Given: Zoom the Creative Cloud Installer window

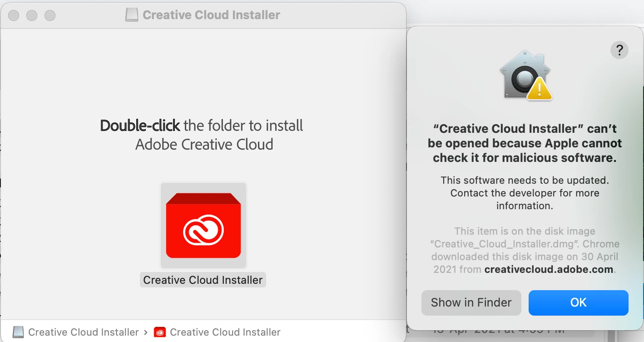Looking at the screenshot, I should pos(50,15).
